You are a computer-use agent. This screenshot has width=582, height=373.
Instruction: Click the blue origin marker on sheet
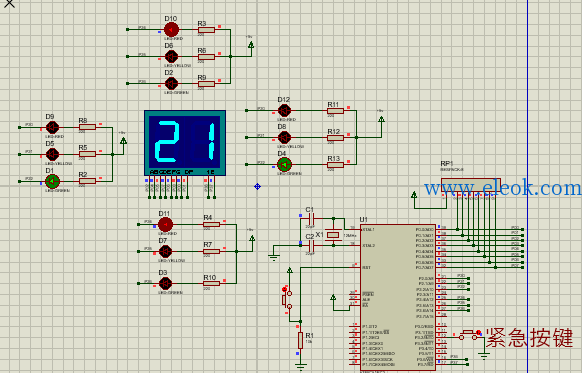[x=257, y=186]
